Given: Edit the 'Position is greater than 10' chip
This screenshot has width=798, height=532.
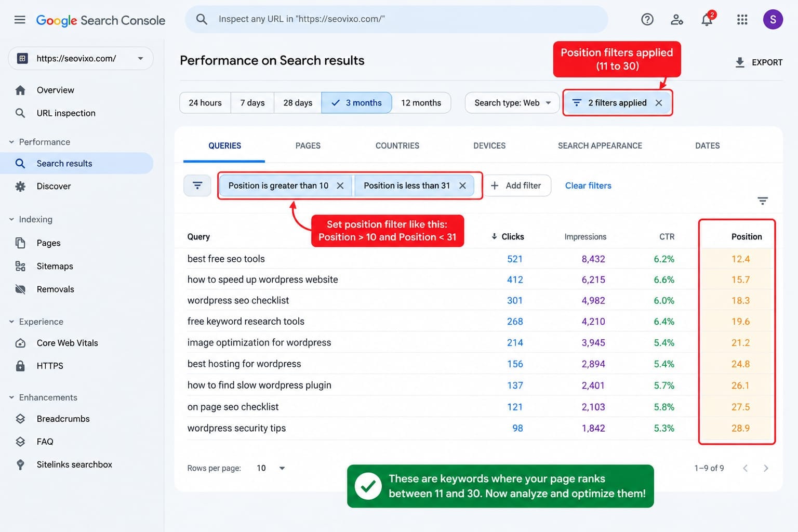Looking at the screenshot, I should (278, 185).
